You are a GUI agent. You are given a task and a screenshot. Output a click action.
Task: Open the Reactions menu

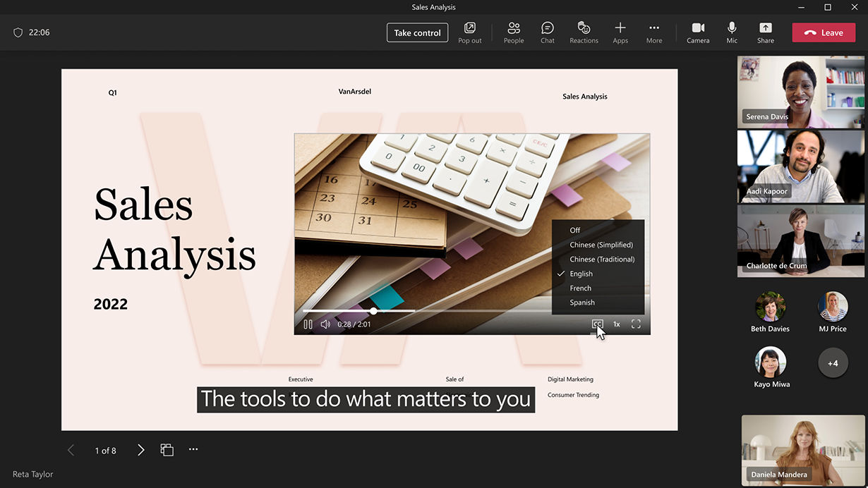coord(584,32)
